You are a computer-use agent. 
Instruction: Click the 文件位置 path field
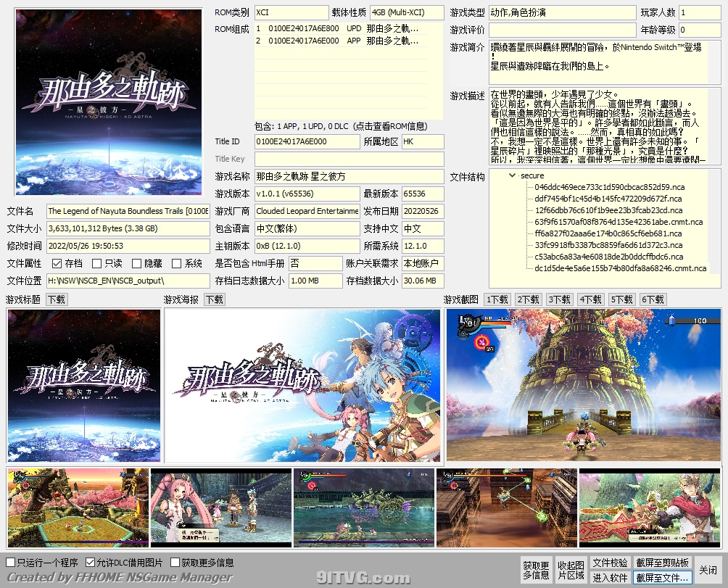point(128,281)
